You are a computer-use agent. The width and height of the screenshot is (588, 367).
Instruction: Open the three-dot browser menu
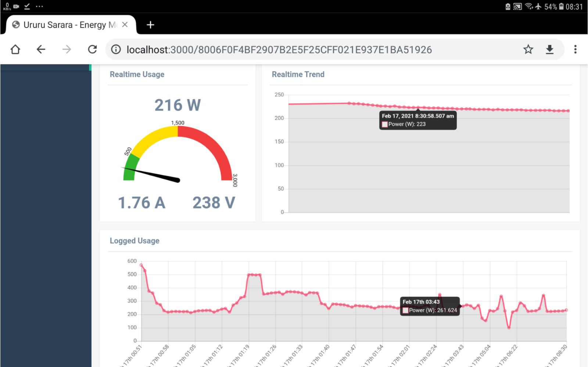(575, 49)
